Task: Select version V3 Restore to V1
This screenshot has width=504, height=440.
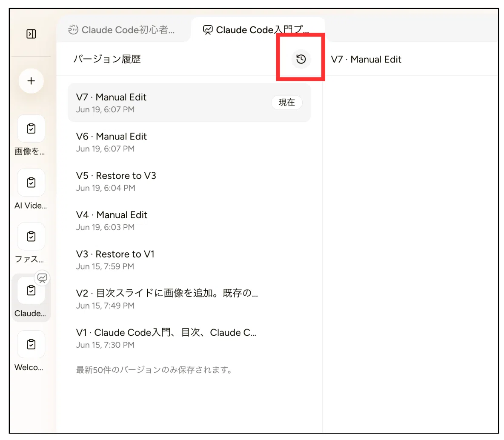Action: [189, 260]
